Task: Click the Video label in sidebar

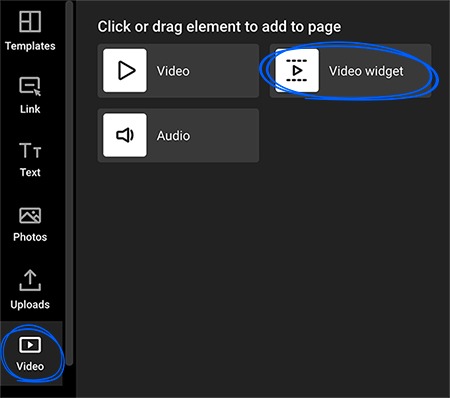Action: [x=30, y=366]
